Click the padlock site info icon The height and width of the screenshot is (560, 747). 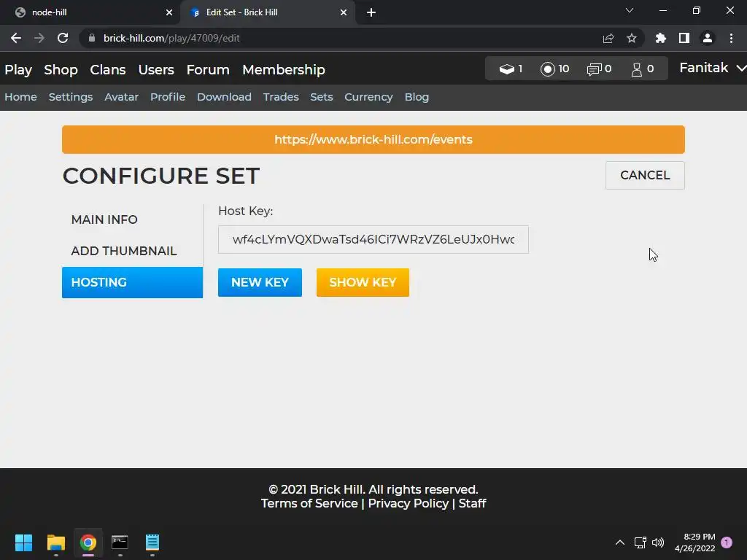pos(92,38)
